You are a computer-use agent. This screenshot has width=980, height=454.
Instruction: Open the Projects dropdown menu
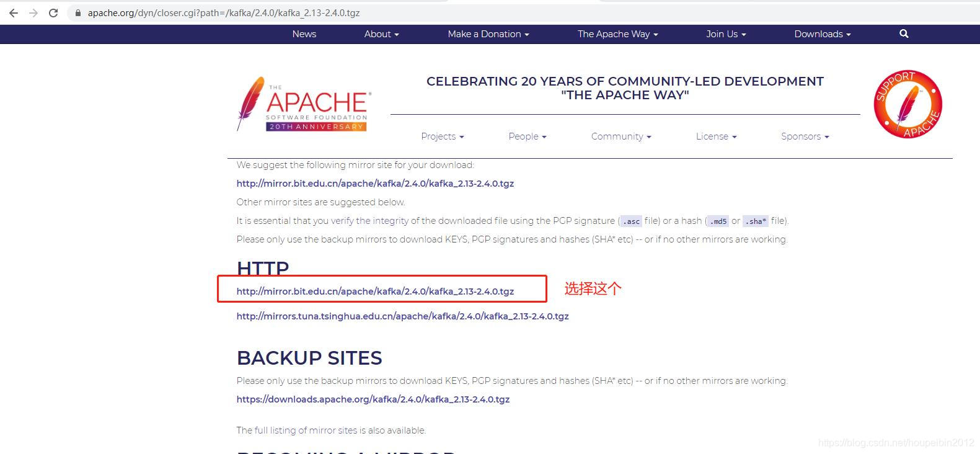pos(443,136)
